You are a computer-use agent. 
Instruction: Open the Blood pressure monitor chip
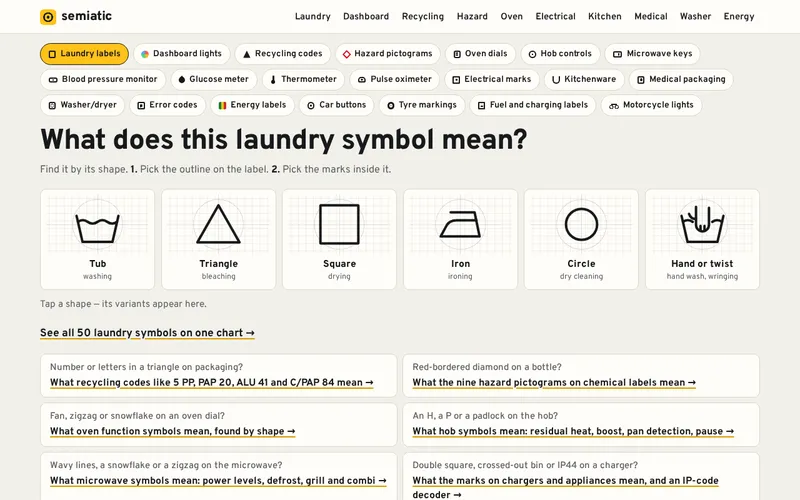coord(103,79)
